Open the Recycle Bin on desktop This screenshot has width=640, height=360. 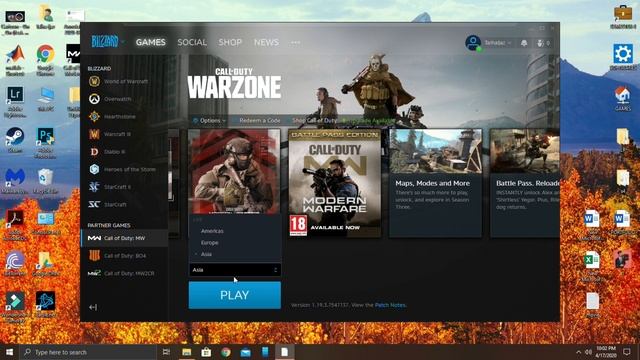click(45, 181)
